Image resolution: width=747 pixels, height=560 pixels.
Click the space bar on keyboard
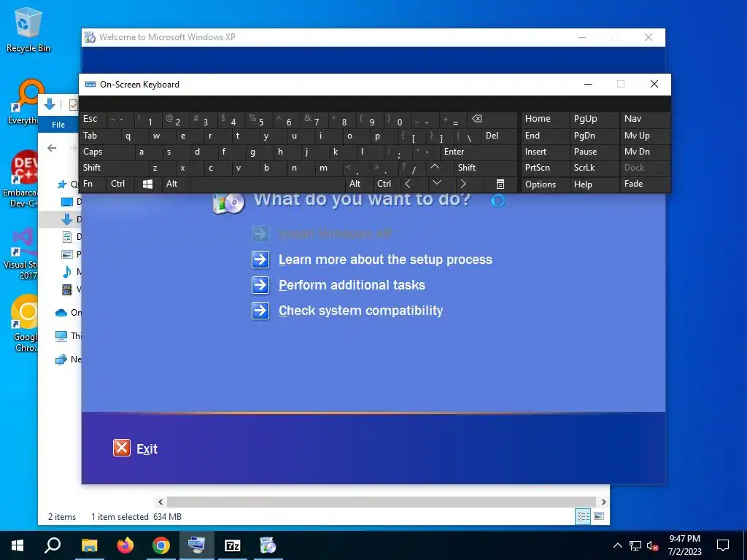click(267, 184)
